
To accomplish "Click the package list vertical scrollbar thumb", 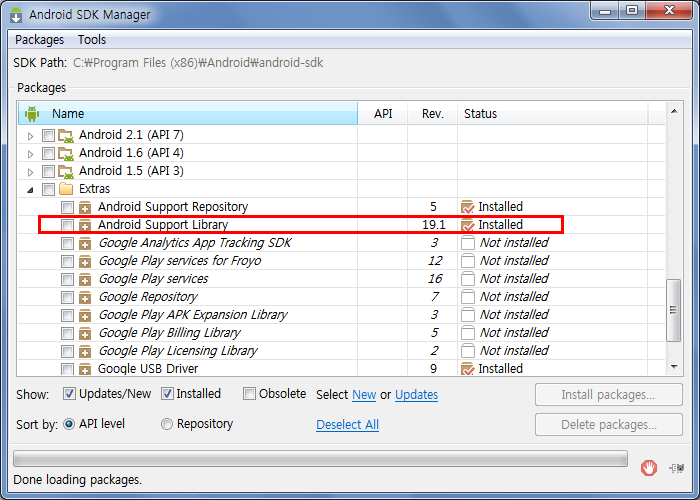I will tap(674, 310).
